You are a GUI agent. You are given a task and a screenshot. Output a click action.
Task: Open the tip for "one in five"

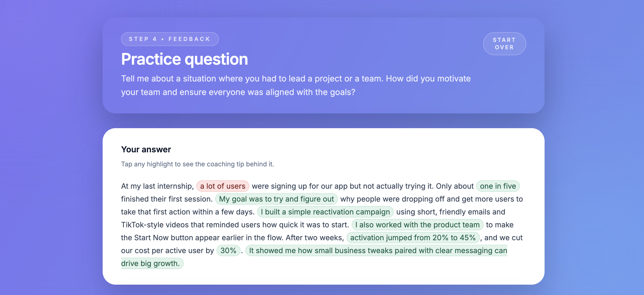498,186
